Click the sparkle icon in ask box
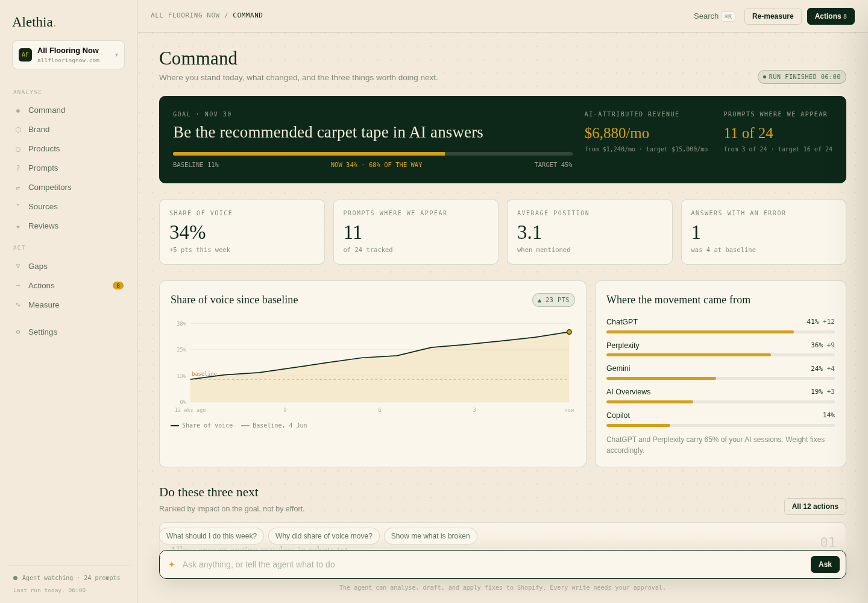Image resolution: width=868 pixels, height=603 pixels. tap(172, 564)
